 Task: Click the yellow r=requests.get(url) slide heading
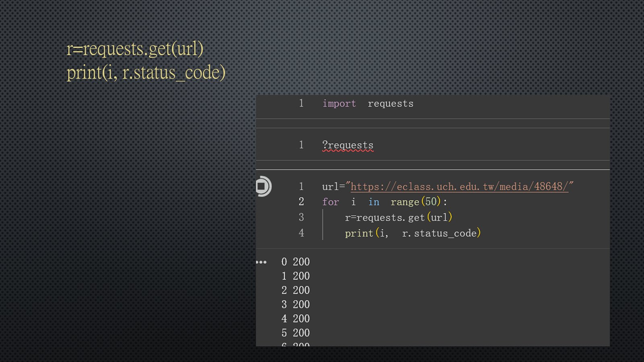[135, 49]
